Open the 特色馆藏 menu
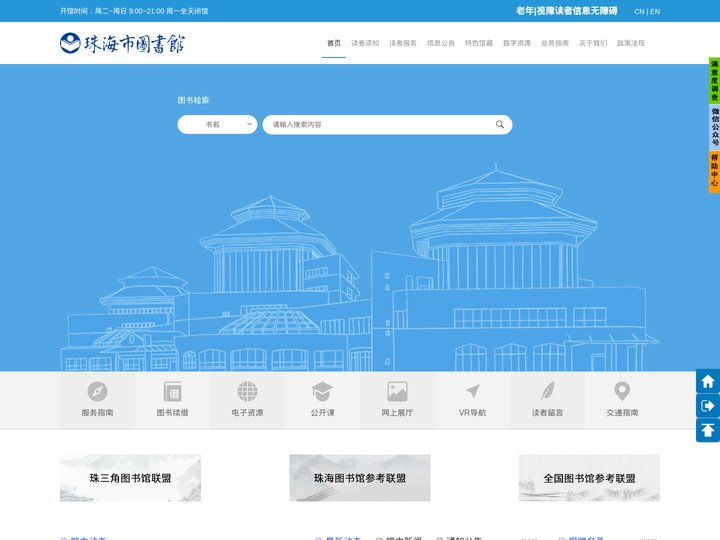Screen dimensions: 720x540 (478, 43)
